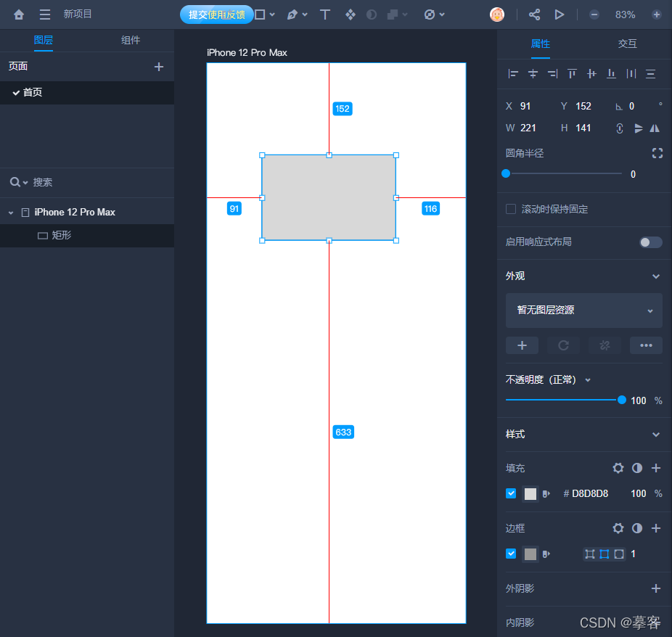Open the border settings gear
The height and width of the screenshot is (637, 672).
pos(618,528)
